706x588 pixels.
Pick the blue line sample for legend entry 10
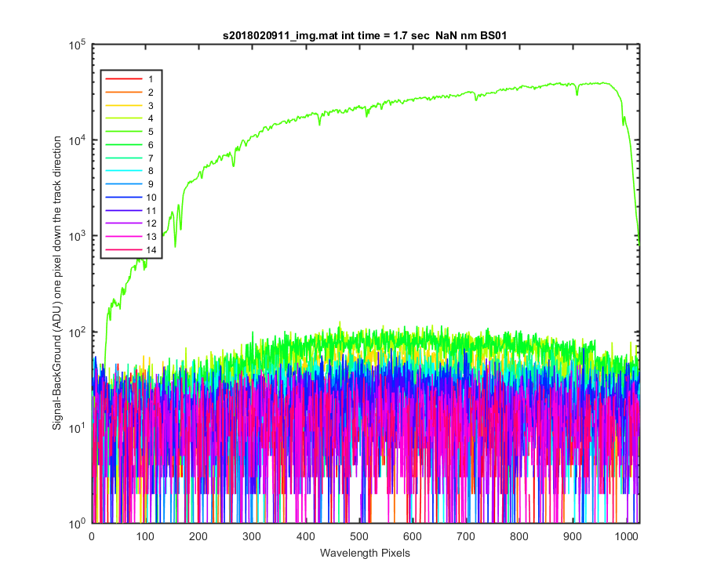[x=124, y=198]
